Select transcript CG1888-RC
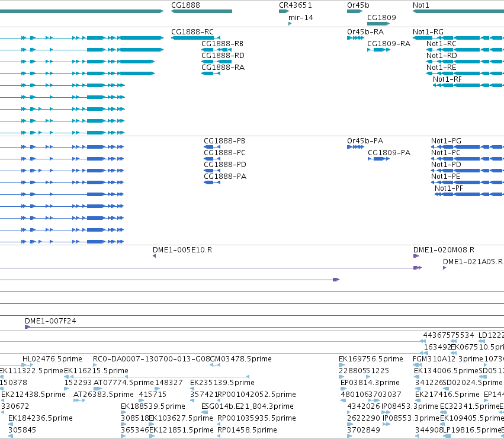 (x=195, y=38)
